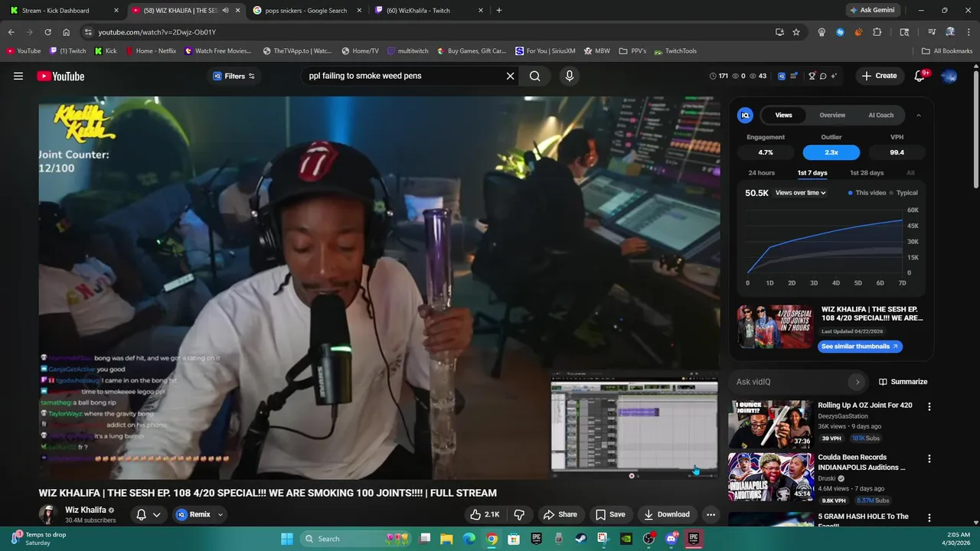The image size is (980, 551).
Task: Click Summarize in vidIQ panel
Action: [903, 382]
